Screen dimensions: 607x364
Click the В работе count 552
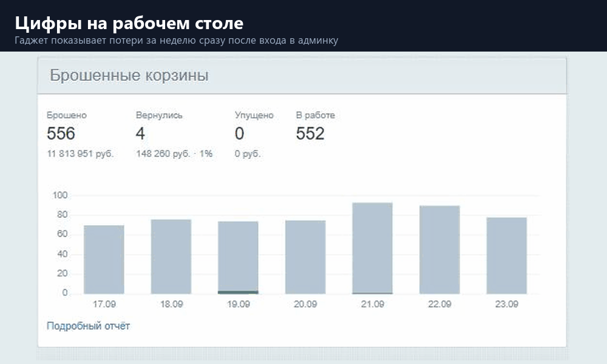coord(310,134)
